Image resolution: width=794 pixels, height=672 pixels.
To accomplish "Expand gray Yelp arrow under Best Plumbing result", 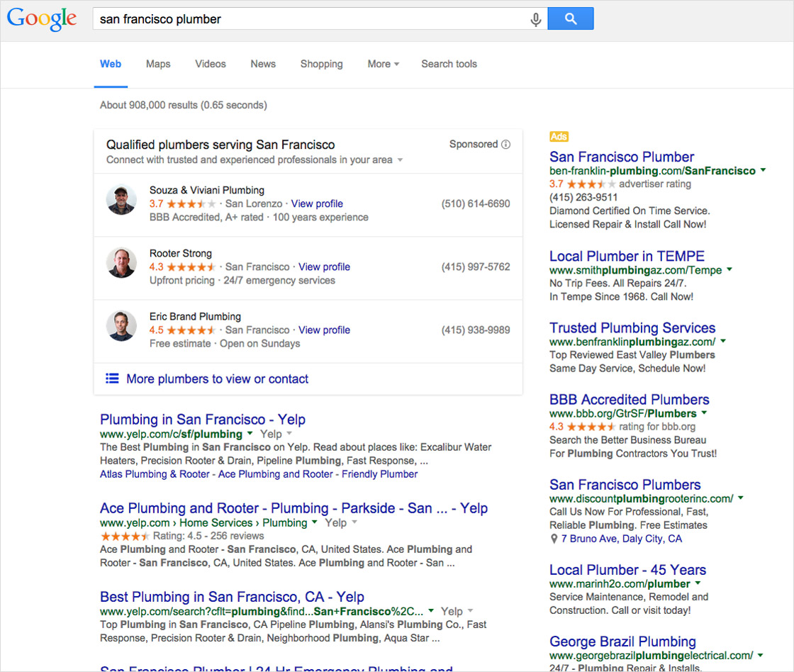I will point(471,611).
